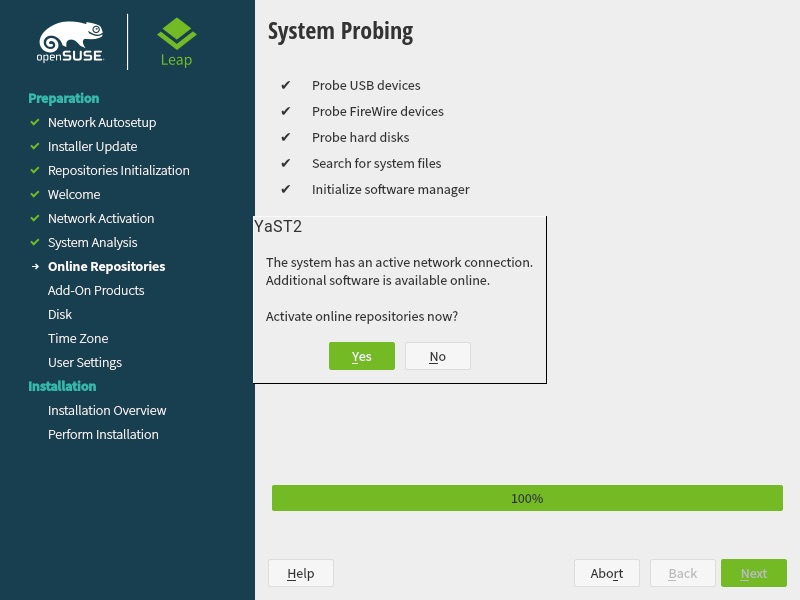This screenshot has width=800, height=600.
Task: Abort the installation
Action: pyautogui.click(x=607, y=573)
